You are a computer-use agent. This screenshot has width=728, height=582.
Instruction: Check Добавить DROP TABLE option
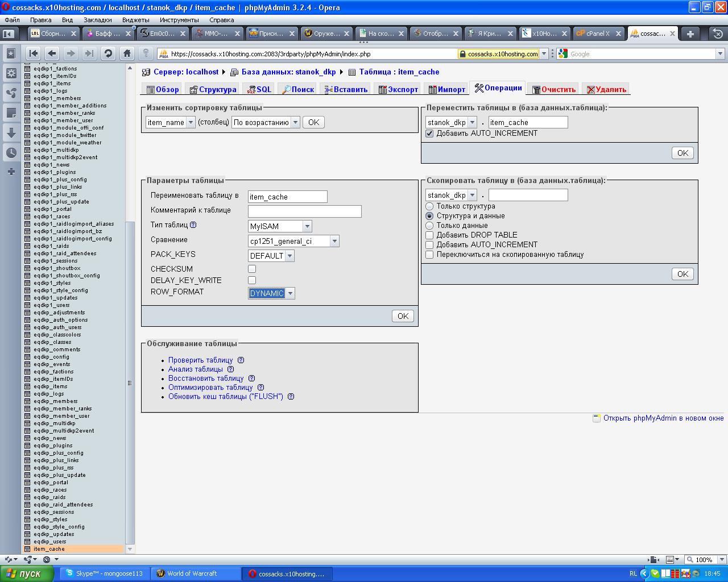point(429,235)
